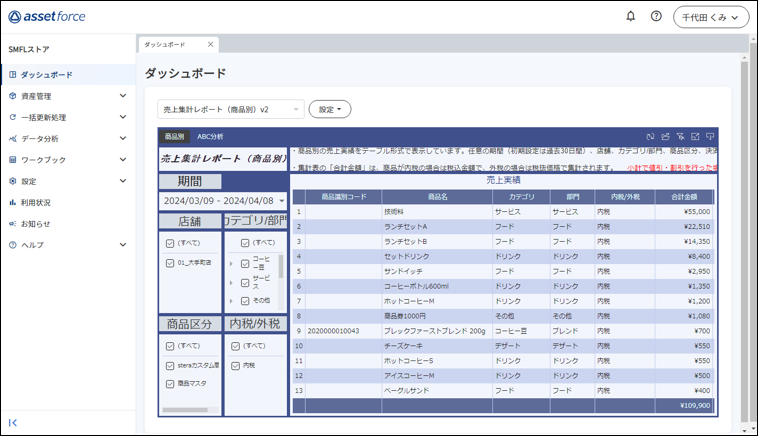Screen dimensions: 758x436
Task: Sort by 商品識別コード column header
Action: [x=344, y=197]
